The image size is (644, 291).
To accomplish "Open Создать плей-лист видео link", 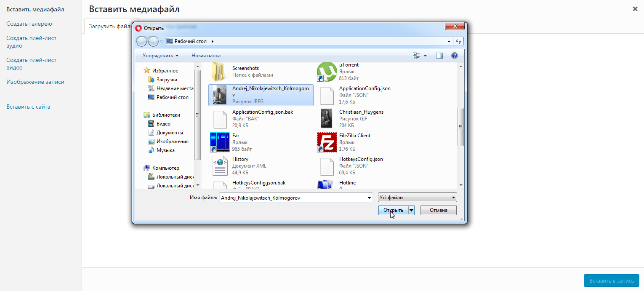I will coord(31,64).
